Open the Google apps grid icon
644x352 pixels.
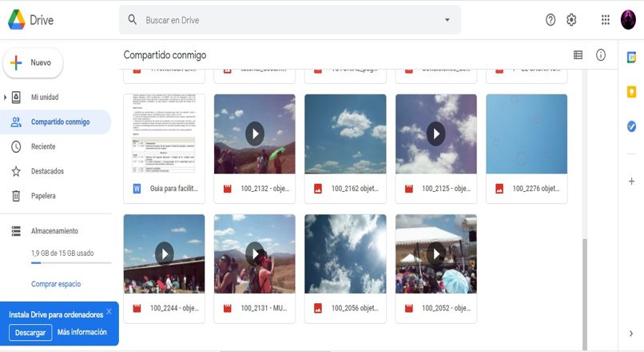pyautogui.click(x=606, y=20)
